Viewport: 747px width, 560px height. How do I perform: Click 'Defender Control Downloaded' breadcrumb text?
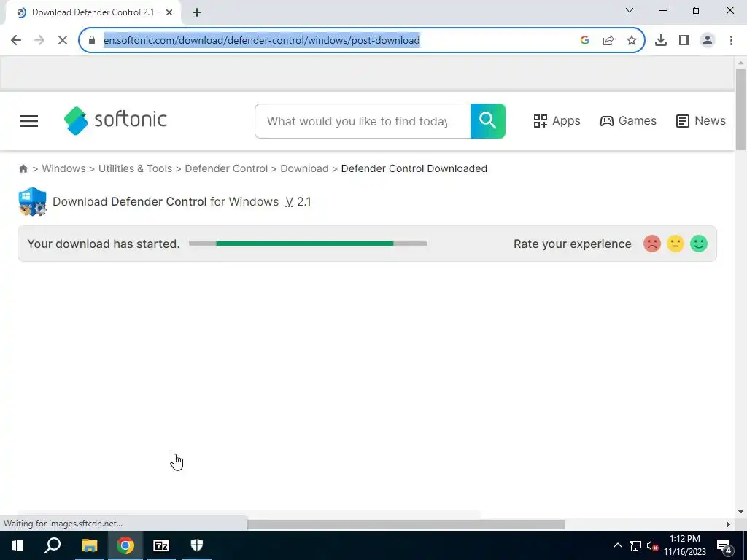click(414, 168)
